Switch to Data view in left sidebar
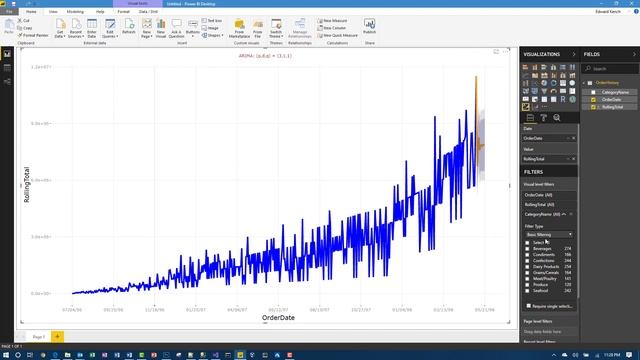Image resolution: width=640 pixels, height=360 pixels. coord(7,68)
